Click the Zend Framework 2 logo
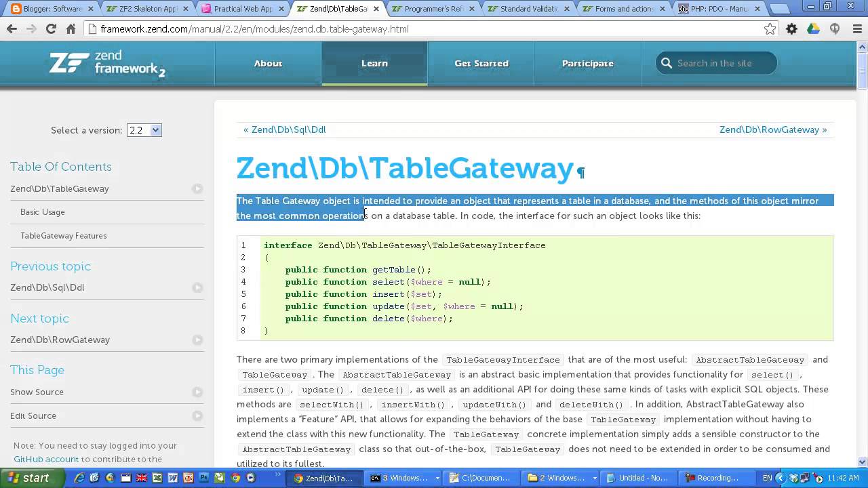The width and height of the screenshot is (868, 488). coord(107,64)
